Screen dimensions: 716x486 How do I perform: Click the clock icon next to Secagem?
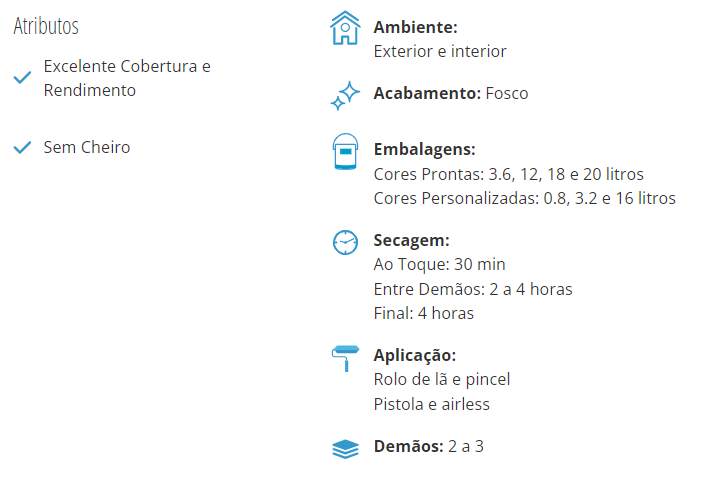point(345,242)
